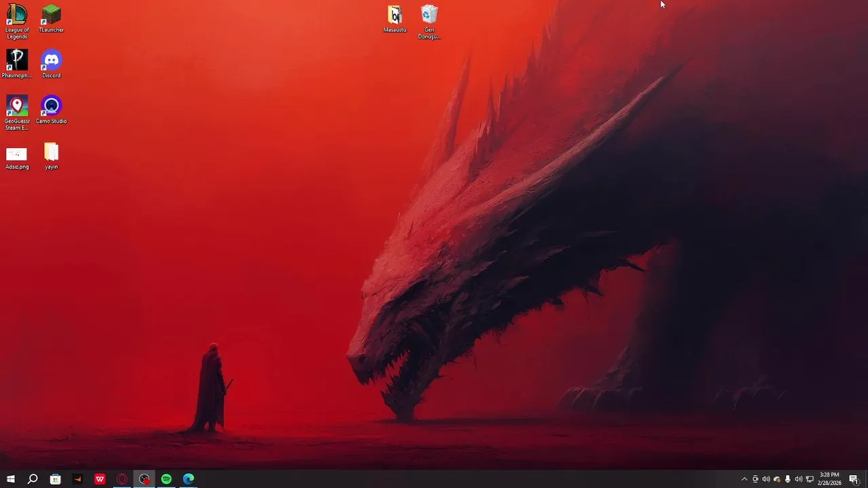Open the Windows Start menu
Viewport: 868px width, 488px height.
pyautogui.click(x=11, y=479)
